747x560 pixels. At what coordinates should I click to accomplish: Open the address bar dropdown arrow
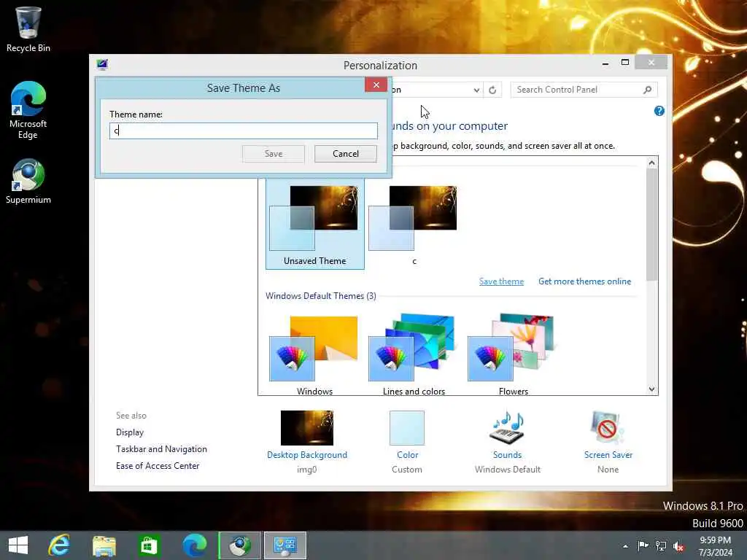coord(476,90)
